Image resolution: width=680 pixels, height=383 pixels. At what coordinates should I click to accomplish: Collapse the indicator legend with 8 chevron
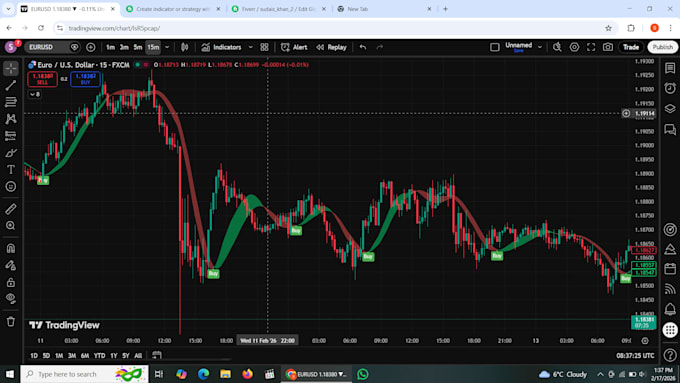pyautogui.click(x=35, y=94)
